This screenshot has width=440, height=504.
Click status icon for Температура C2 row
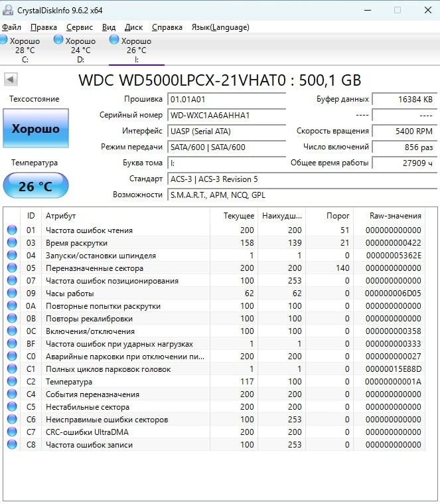point(12,382)
